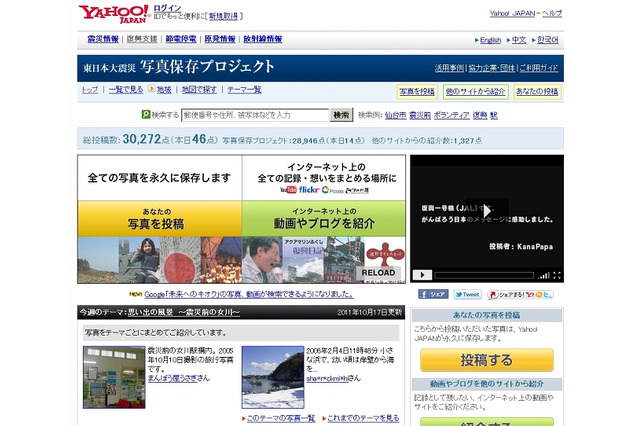
Task: Click the Yahoo! JAPAN logo
Action: (x=114, y=14)
